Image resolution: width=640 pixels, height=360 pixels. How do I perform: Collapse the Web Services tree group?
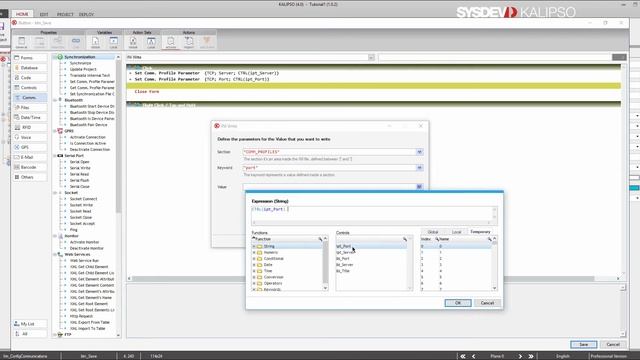tap(55, 254)
